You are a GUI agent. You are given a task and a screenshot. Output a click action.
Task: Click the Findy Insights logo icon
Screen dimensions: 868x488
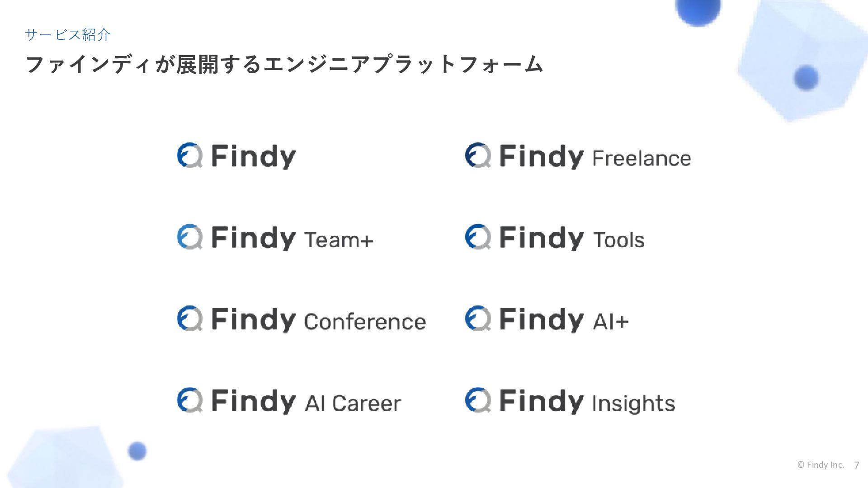[478, 400]
